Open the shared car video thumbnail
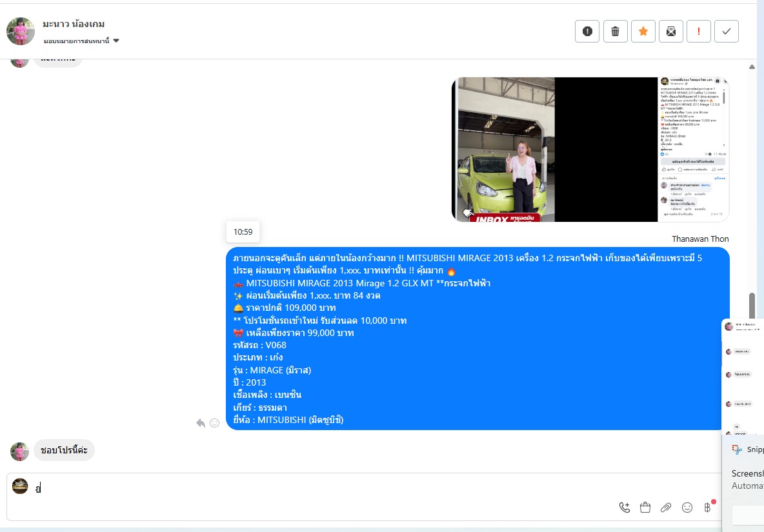This screenshot has height=532, width=764. pos(590,150)
